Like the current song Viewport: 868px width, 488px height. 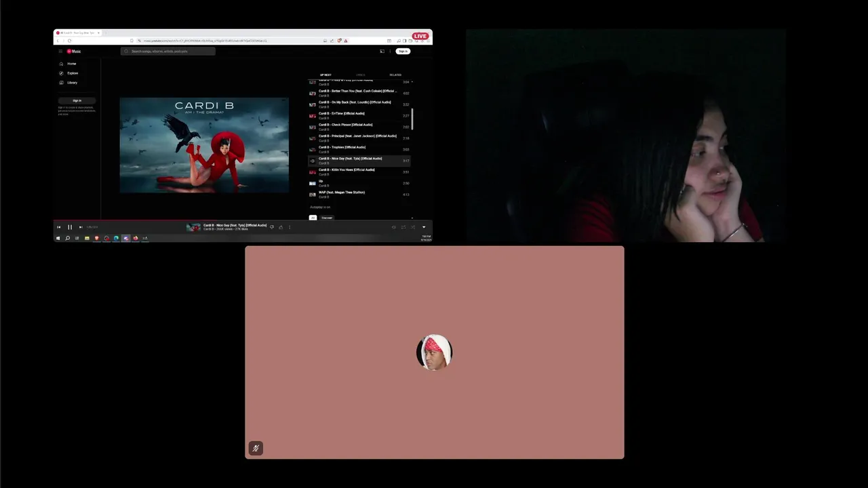(x=281, y=227)
